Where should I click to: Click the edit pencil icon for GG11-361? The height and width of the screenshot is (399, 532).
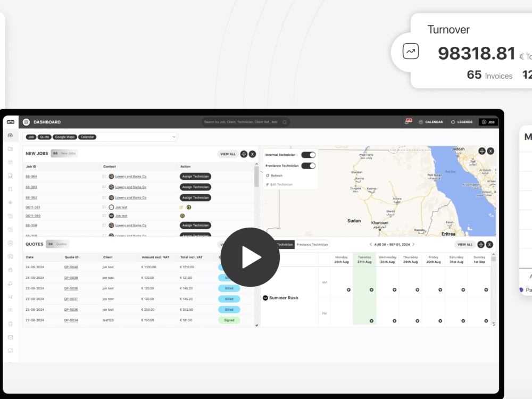pyautogui.click(x=181, y=207)
